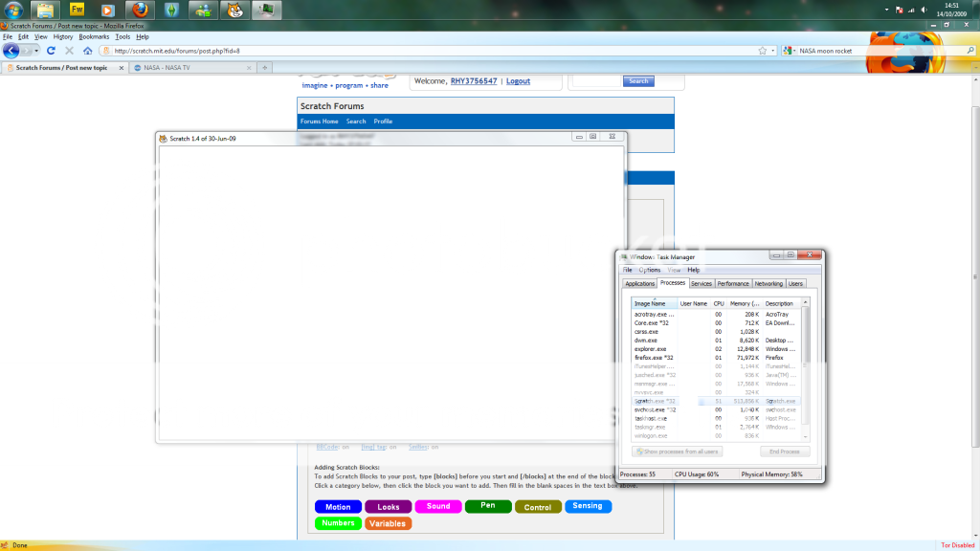The width and height of the screenshot is (980, 551).
Task: Click the Logout link
Action: [518, 81]
